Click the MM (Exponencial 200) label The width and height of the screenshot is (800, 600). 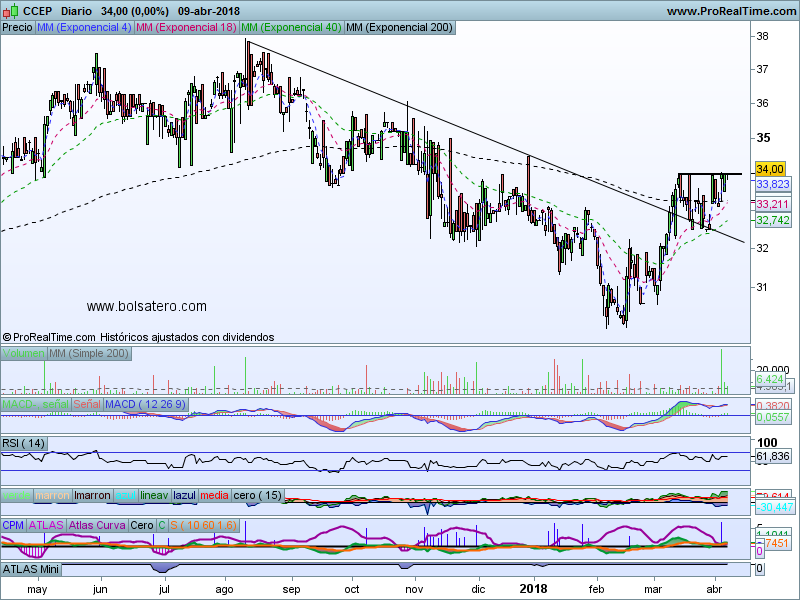click(398, 27)
